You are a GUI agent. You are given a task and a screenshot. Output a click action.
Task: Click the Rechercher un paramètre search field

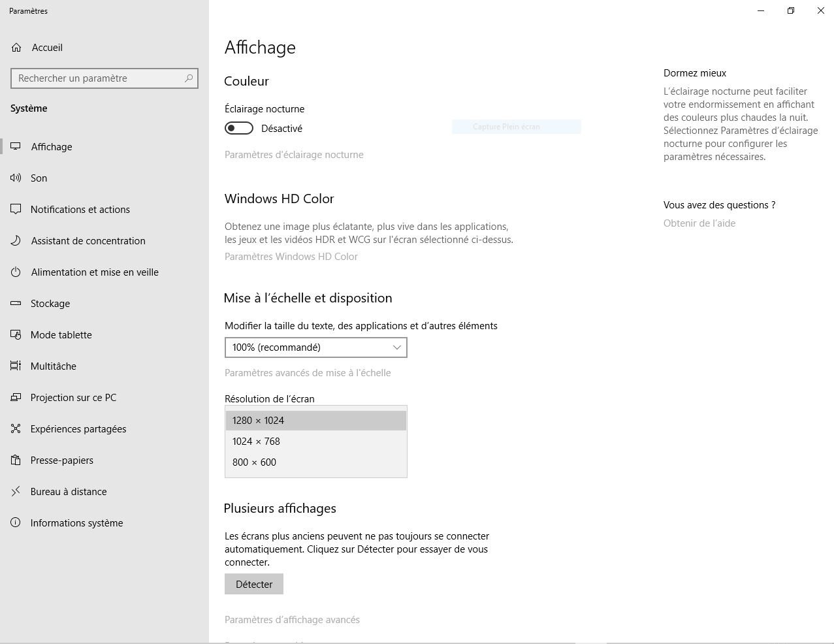pos(98,78)
